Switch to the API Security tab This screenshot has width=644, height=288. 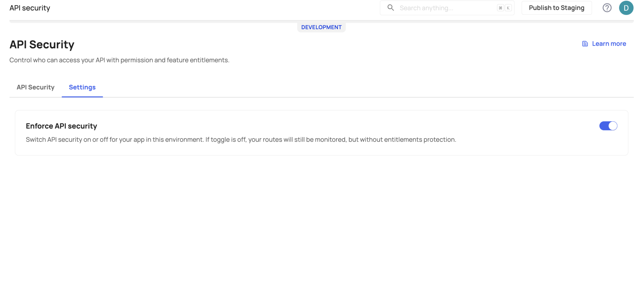coord(36,87)
